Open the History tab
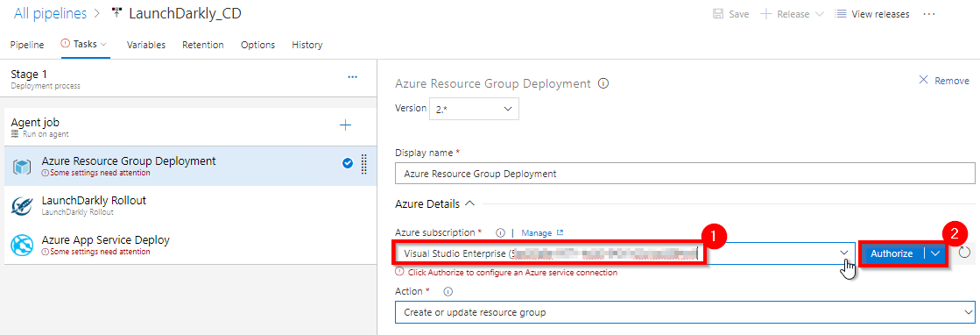Image resolution: width=980 pixels, height=335 pixels. click(x=307, y=45)
